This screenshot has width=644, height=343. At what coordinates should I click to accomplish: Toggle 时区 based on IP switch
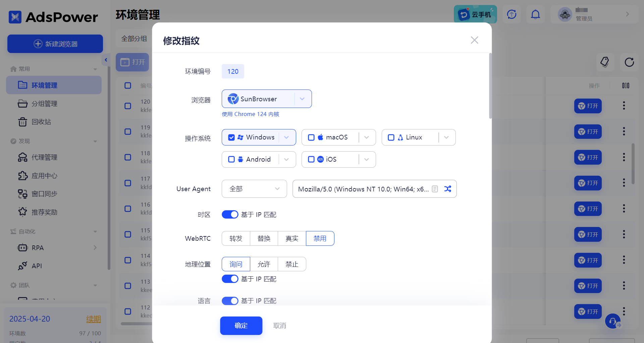point(230,215)
